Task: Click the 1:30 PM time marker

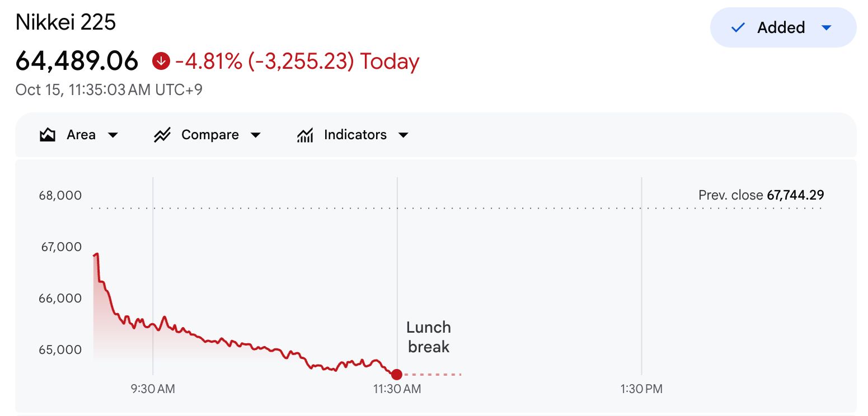Action: coord(641,389)
